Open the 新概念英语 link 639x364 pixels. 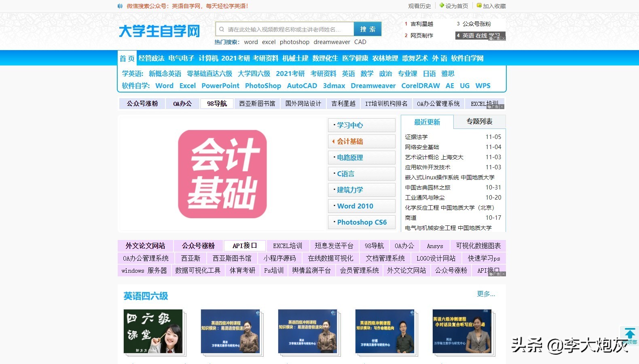pyautogui.click(x=165, y=74)
